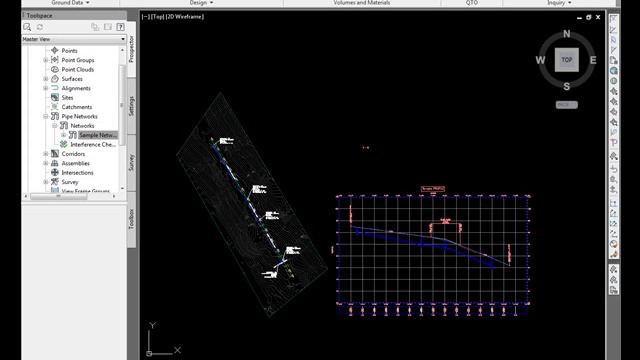Screen dimensions: 640x360
Task: Expand the Surfaces node
Action: pyautogui.click(x=46, y=79)
